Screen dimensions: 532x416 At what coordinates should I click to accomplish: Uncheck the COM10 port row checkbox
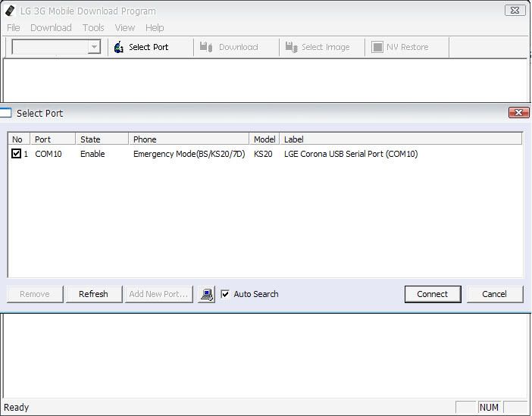[x=16, y=154]
